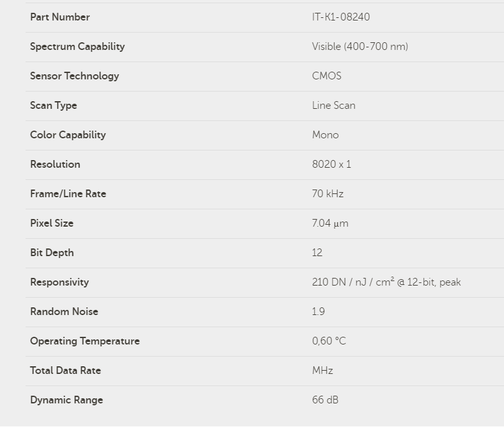Click the Color Capability label
Screen dimensions: 504x429
(x=68, y=135)
